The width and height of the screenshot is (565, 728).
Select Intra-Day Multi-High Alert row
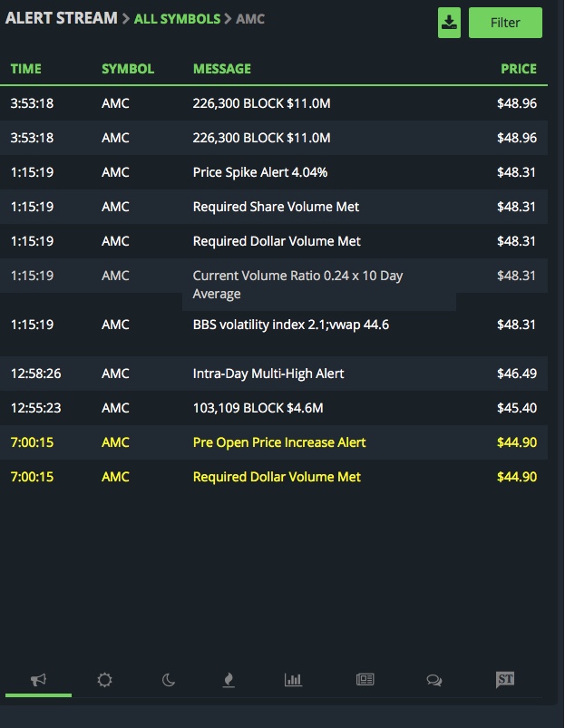274,374
